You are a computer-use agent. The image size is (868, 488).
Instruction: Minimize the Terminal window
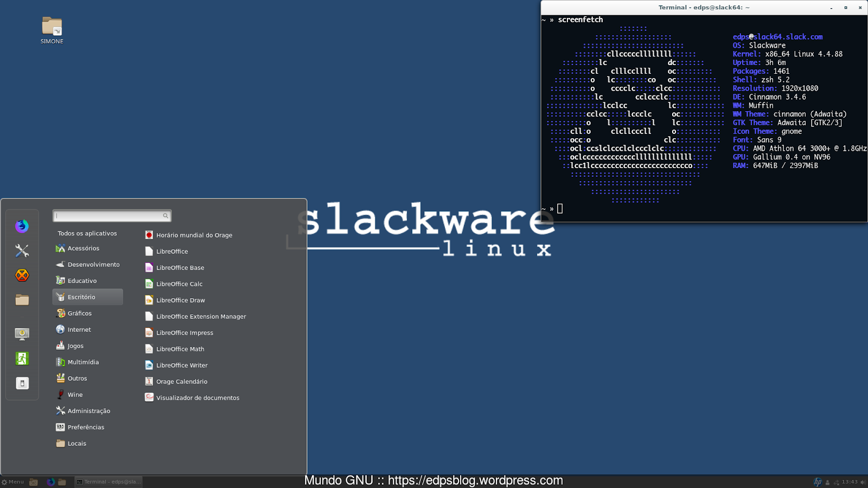(x=831, y=8)
